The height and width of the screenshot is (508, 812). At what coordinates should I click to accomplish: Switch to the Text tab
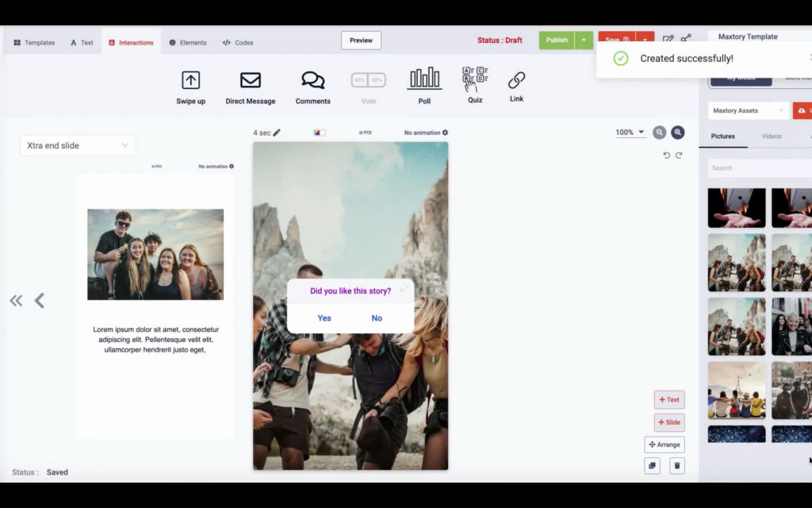[82, 43]
